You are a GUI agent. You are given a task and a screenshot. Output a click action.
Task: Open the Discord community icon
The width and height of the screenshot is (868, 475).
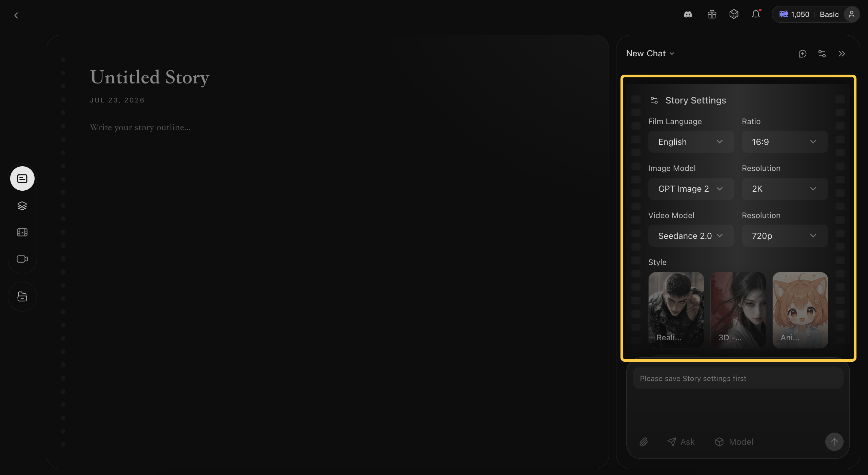688,15
